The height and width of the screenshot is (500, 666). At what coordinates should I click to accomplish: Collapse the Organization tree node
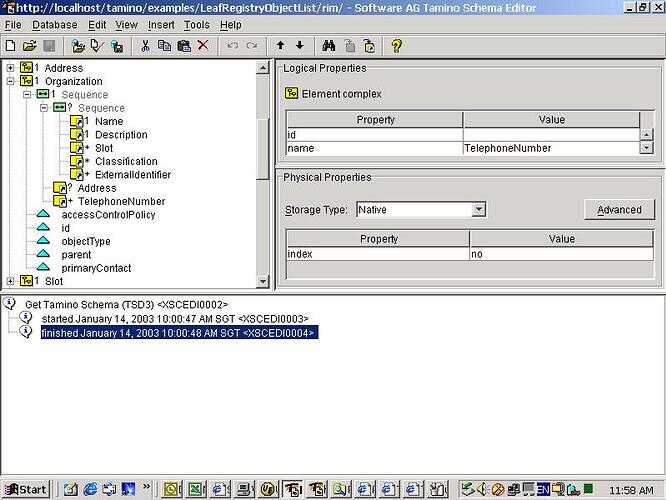tap(11, 81)
